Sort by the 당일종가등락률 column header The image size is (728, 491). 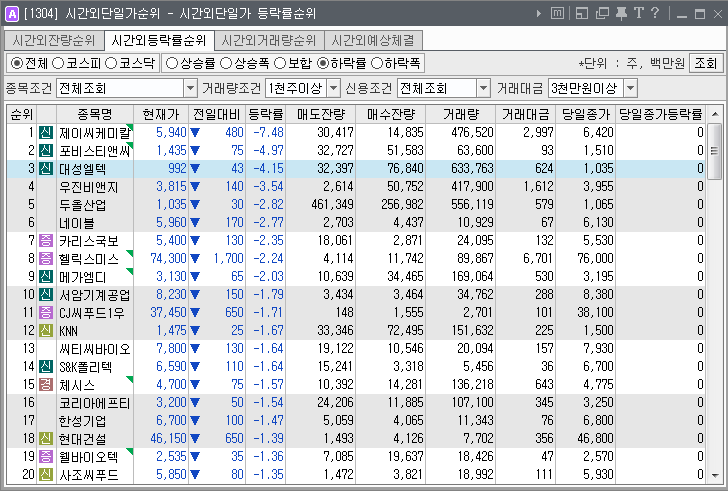tap(660, 114)
